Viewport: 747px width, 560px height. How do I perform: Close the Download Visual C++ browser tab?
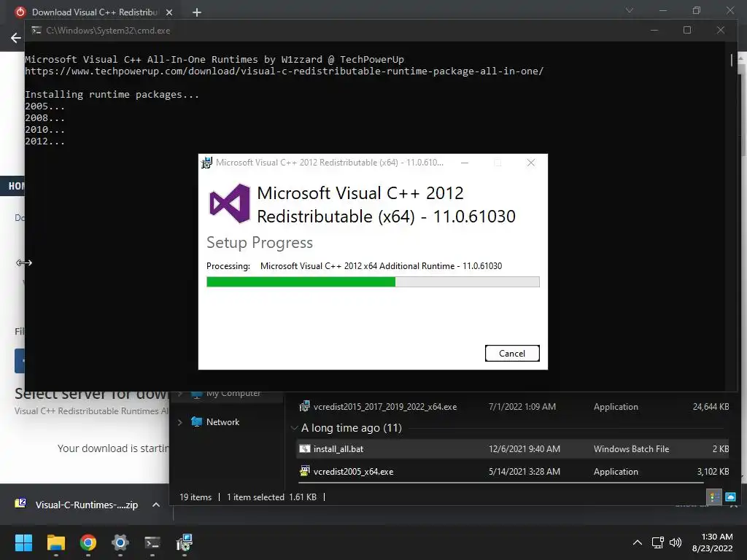(x=169, y=13)
